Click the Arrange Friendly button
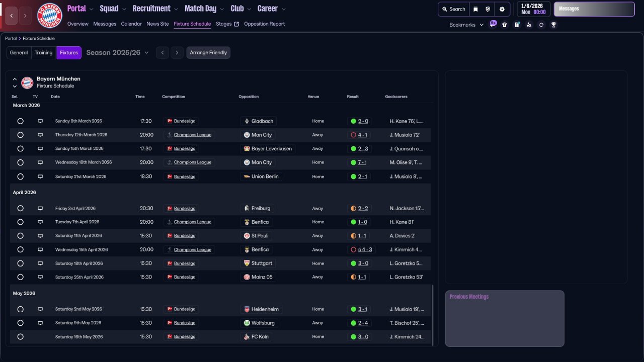Image resolution: width=644 pixels, height=362 pixels. point(208,53)
